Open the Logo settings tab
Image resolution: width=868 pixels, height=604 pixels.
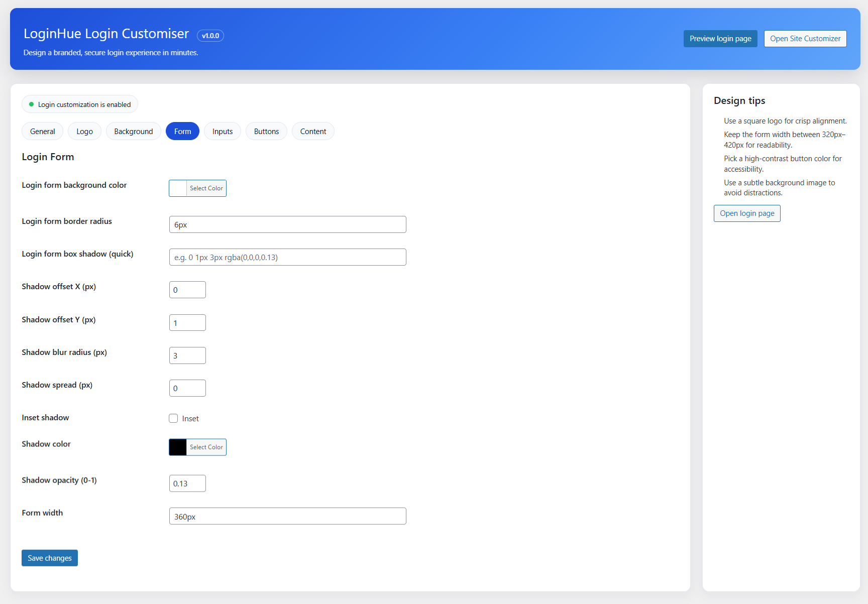(x=84, y=131)
